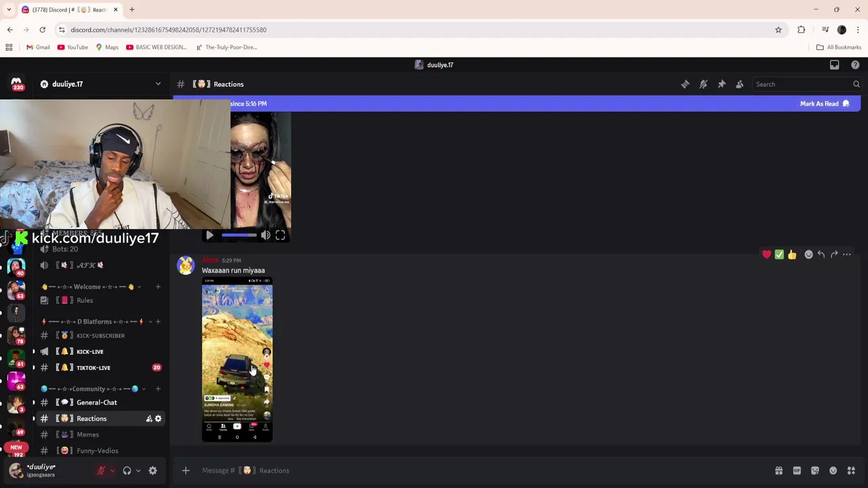Screen dimensions: 868x488
Task: Add channel to D Blatforms category plus
Action: click(158, 322)
